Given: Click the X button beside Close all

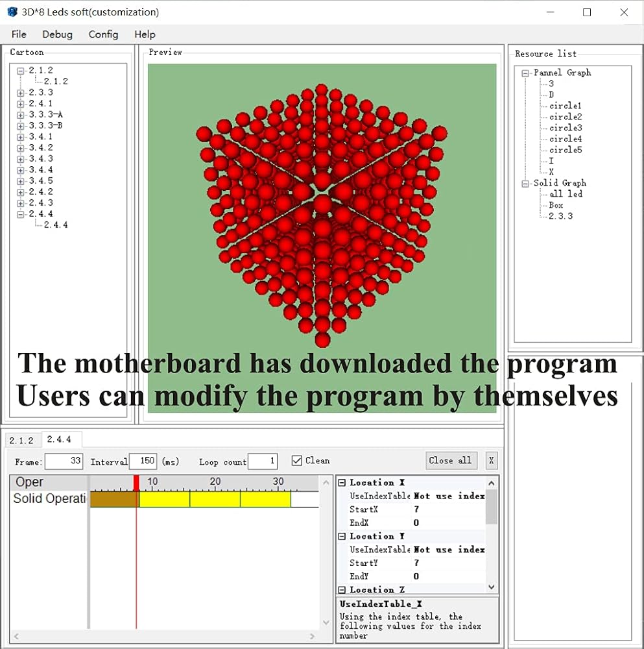Looking at the screenshot, I should [x=491, y=460].
